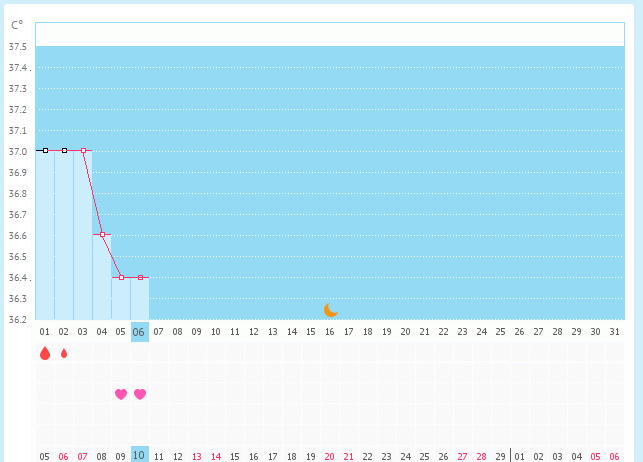Click the red date 13 in the bottom row

(x=196, y=456)
